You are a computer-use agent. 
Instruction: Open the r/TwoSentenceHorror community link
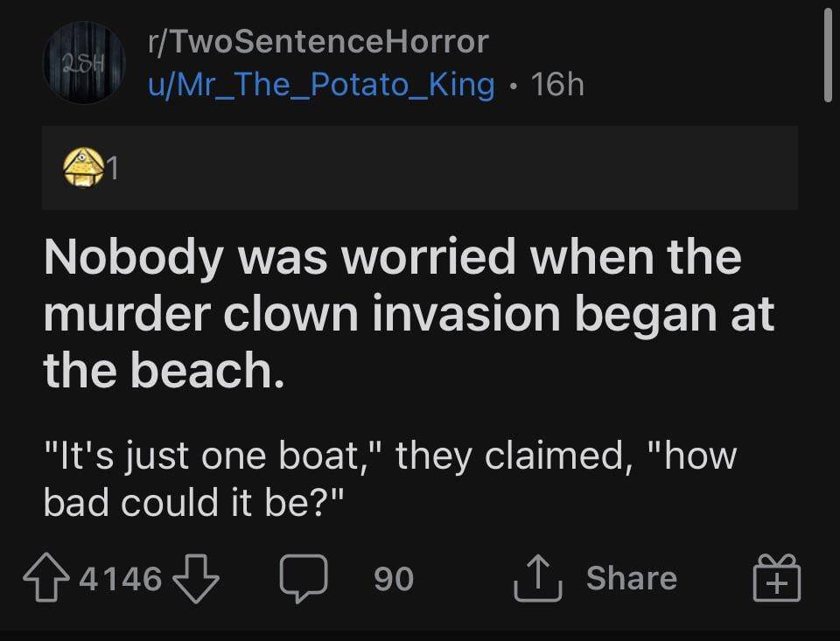click(317, 40)
